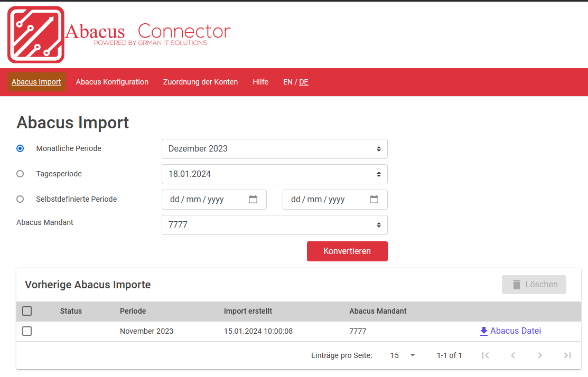
Task: Open calendar picker for end date field
Action: pyautogui.click(x=374, y=200)
